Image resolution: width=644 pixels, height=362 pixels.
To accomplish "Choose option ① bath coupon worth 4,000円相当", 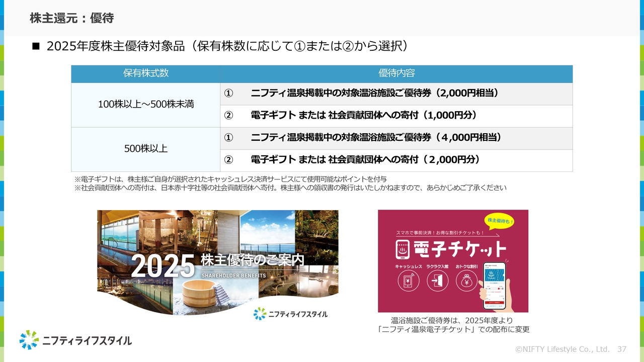I will pos(375,138).
